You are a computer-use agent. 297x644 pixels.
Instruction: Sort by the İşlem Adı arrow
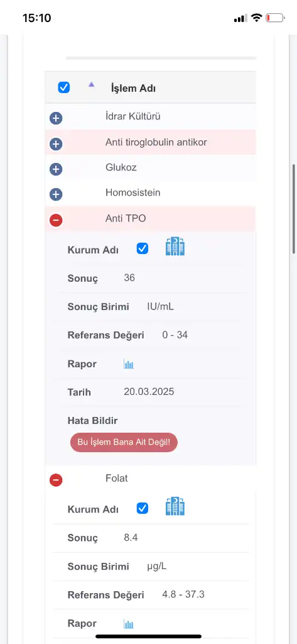(x=92, y=84)
